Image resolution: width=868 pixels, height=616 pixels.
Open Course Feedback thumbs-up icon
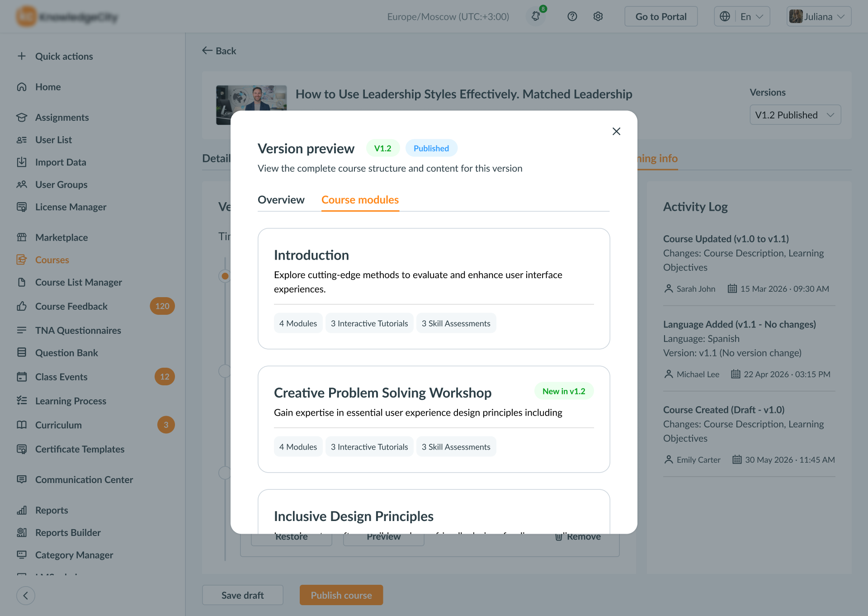click(x=21, y=306)
